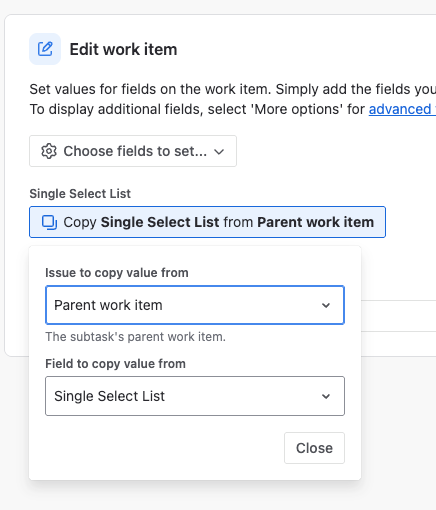436x510 pixels.
Task: Click the Edit work item heading
Action: pyautogui.click(x=123, y=49)
